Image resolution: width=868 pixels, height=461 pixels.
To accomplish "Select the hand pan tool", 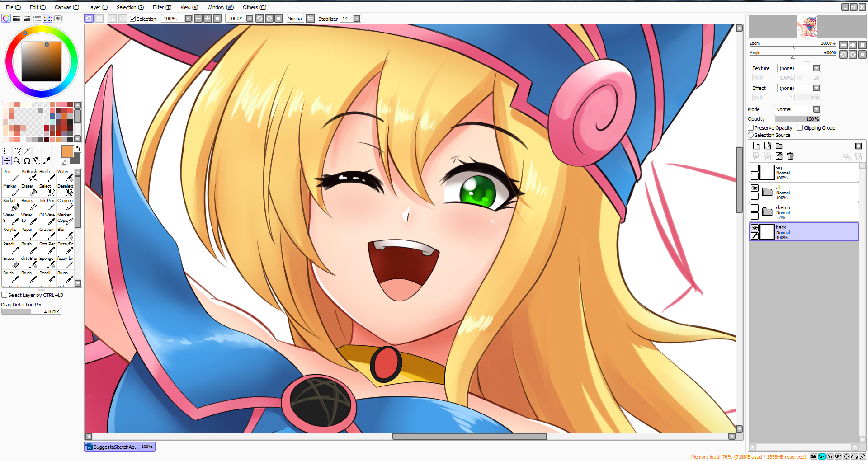I will pos(37,161).
